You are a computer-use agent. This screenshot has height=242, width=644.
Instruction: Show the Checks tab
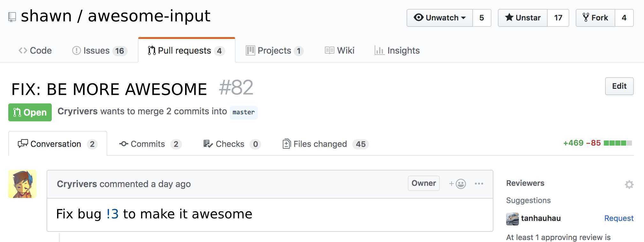tap(232, 144)
